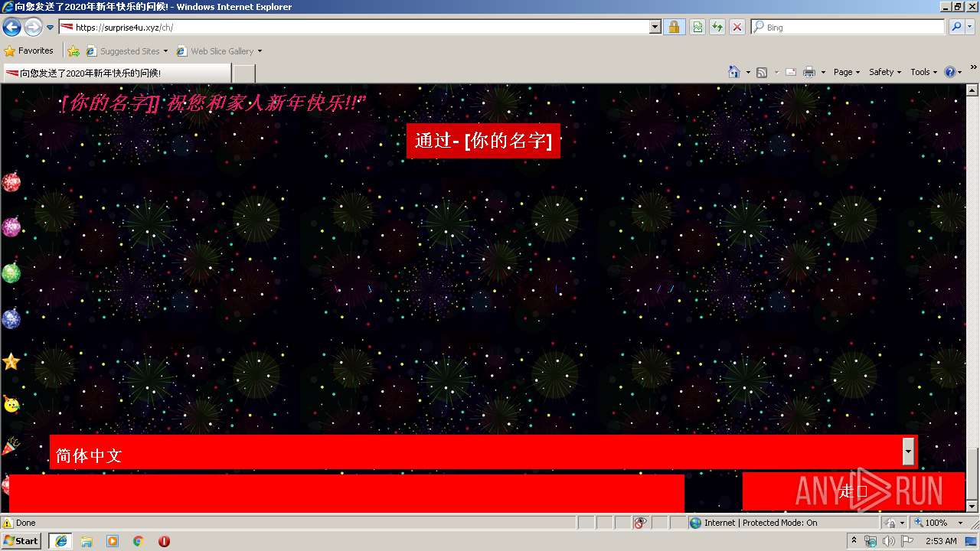This screenshot has width=980, height=551.
Task: Click the red name banner on page
Action: pyautogui.click(x=483, y=141)
